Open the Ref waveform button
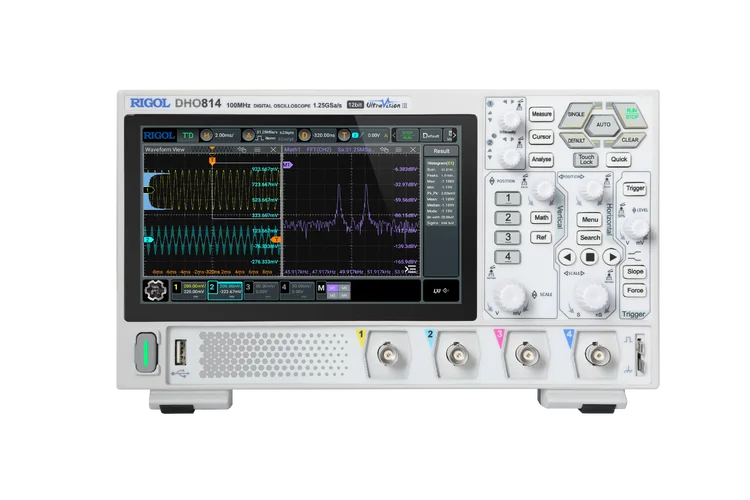750x500 pixels. [x=541, y=237]
